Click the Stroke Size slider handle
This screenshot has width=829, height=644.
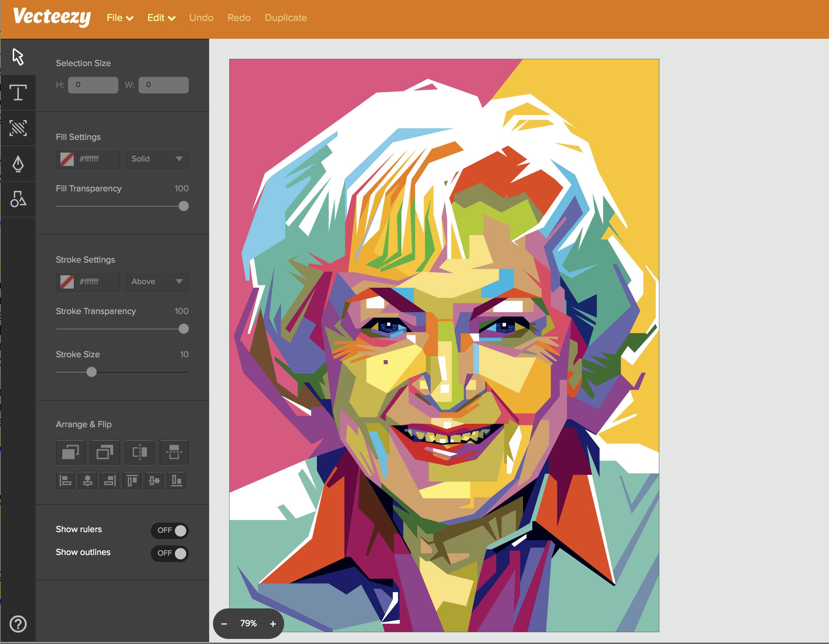coord(92,372)
